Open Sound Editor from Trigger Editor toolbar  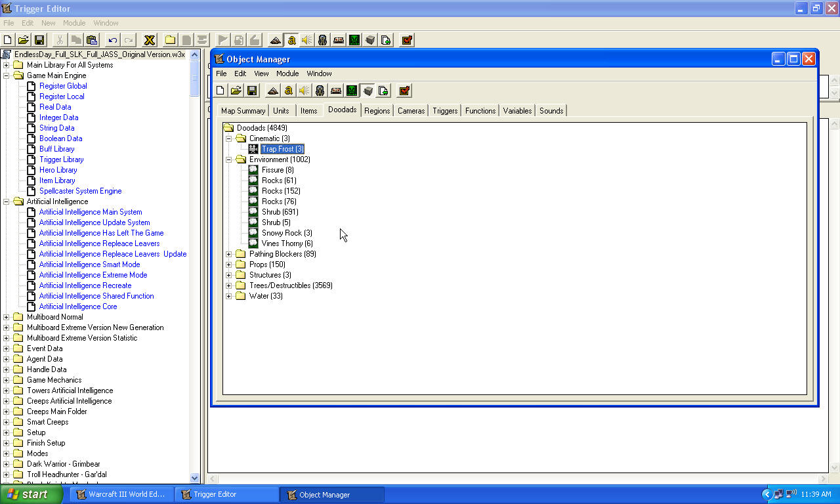[307, 40]
